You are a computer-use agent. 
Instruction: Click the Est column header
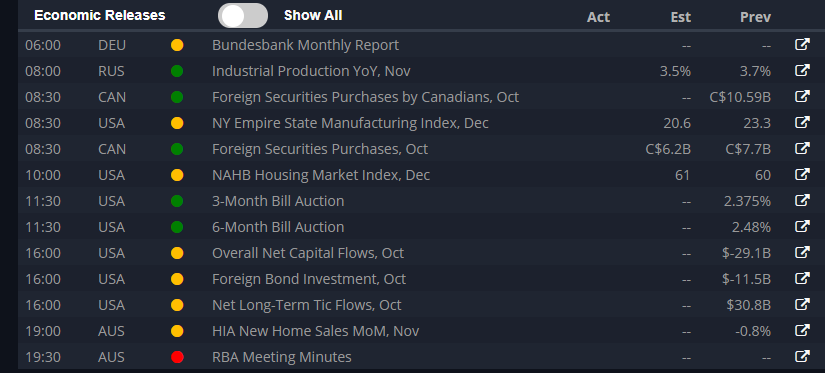[x=681, y=17]
